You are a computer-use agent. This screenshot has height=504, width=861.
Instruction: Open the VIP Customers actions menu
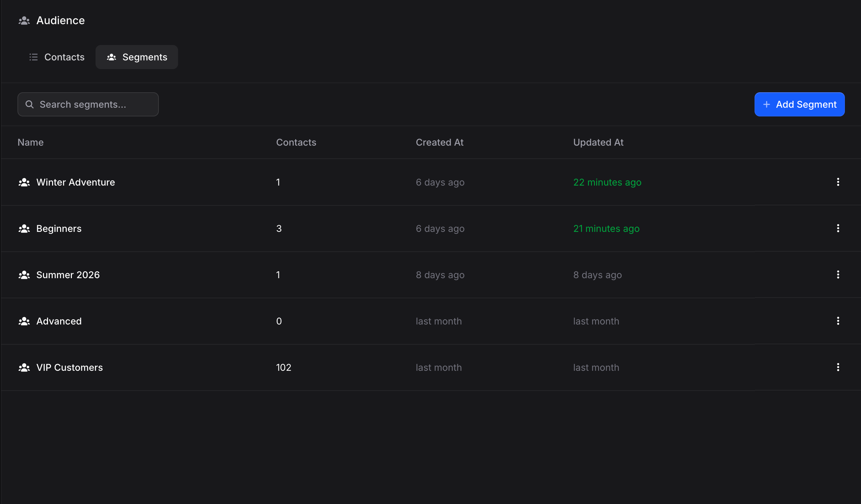click(838, 367)
